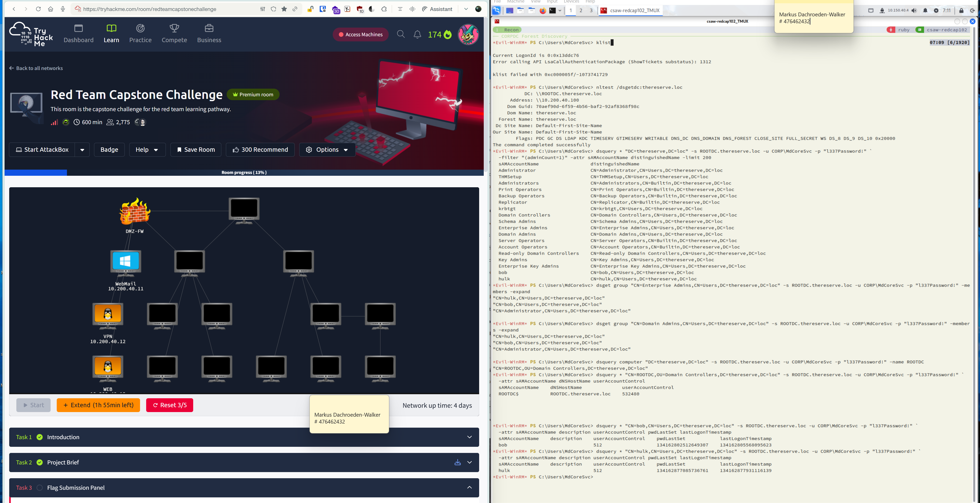
Task: Select the VPN Linux machine icon
Action: click(108, 314)
